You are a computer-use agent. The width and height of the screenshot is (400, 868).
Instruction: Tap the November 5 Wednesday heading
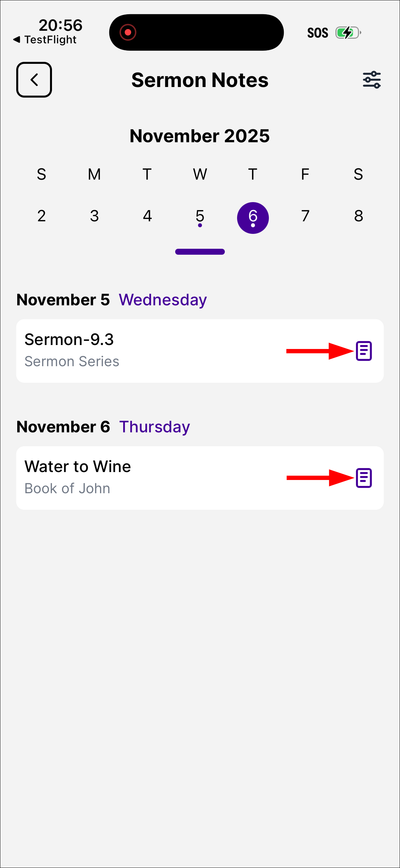(x=112, y=300)
